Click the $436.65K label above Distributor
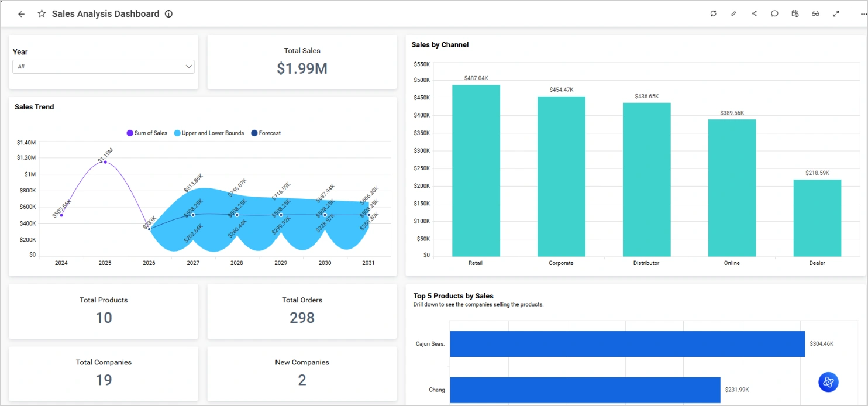Screen dimensions: 868x406 [x=647, y=96]
